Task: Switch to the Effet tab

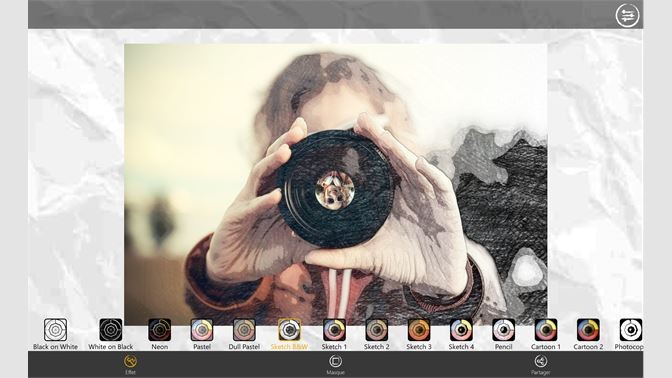Action: 130,365
